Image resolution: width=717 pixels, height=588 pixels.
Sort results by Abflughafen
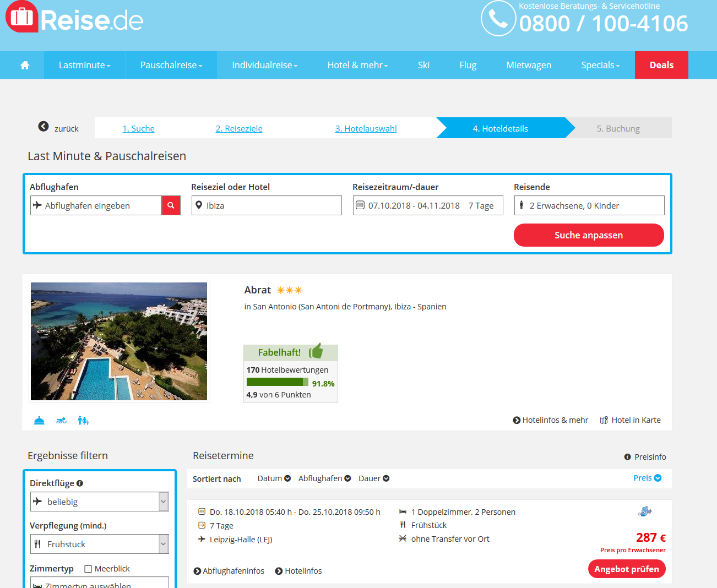pyautogui.click(x=324, y=478)
